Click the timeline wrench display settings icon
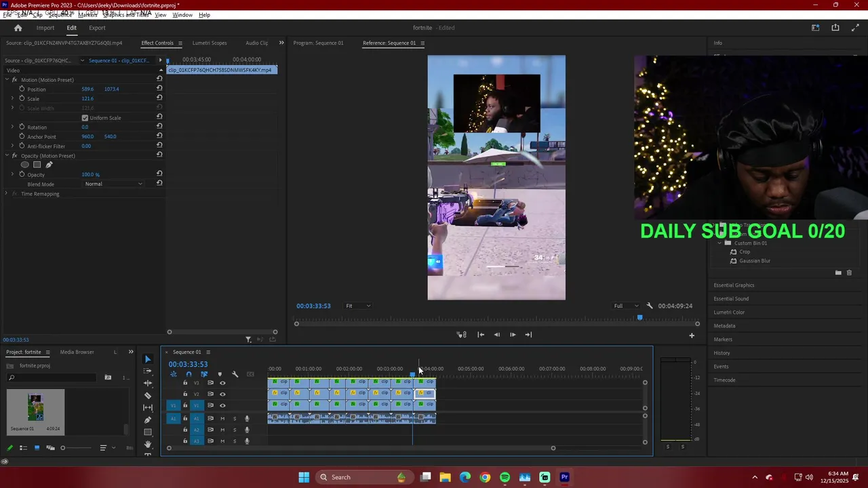This screenshot has width=868, height=488. (235, 374)
